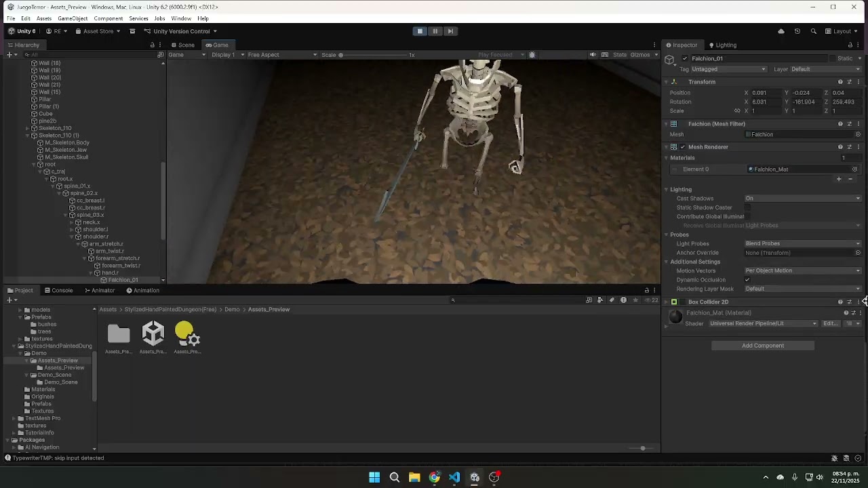
Task: Open Mesh Filter help reference icon
Action: (x=840, y=124)
